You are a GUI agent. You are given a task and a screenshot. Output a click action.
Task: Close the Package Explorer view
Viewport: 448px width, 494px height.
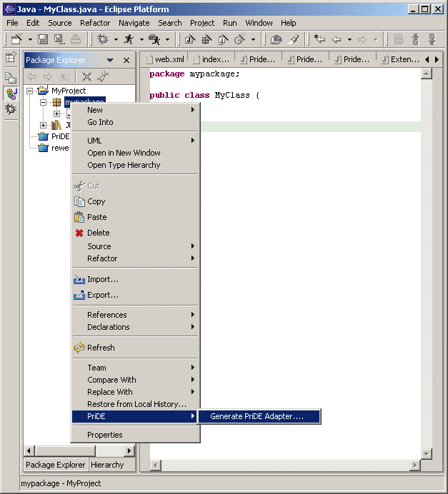pyautogui.click(x=126, y=61)
